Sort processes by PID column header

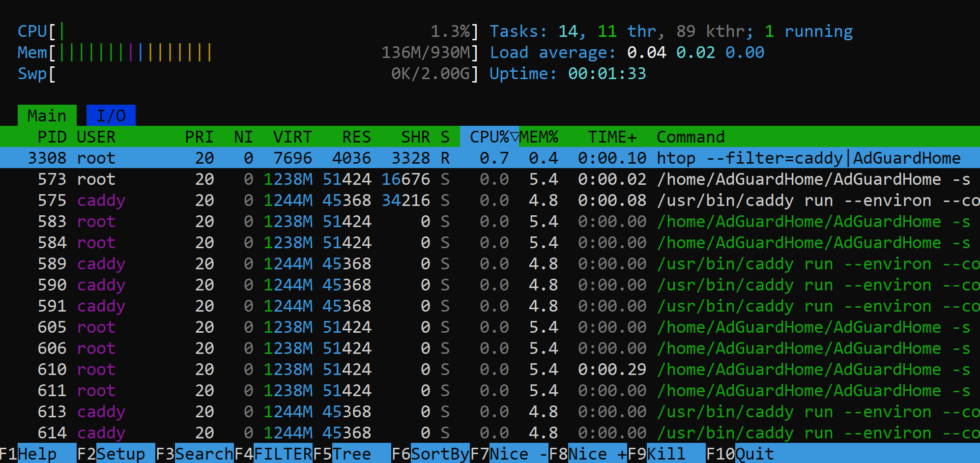pos(52,137)
